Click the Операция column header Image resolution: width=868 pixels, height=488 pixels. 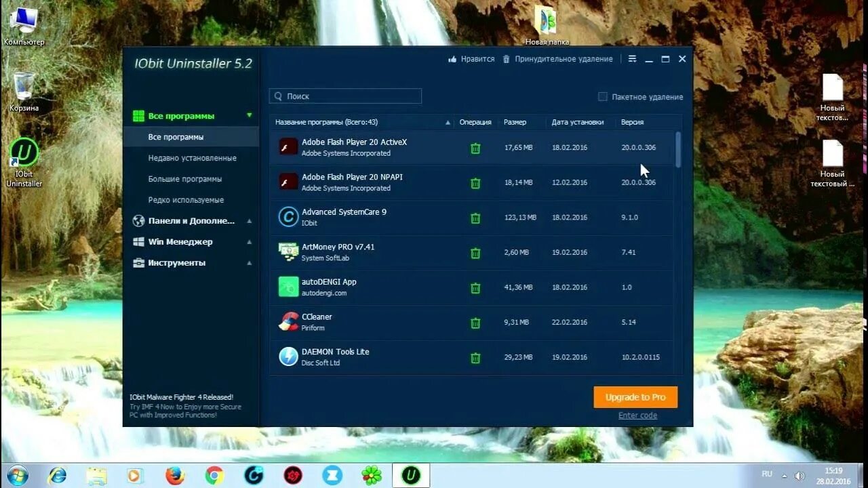coord(475,122)
